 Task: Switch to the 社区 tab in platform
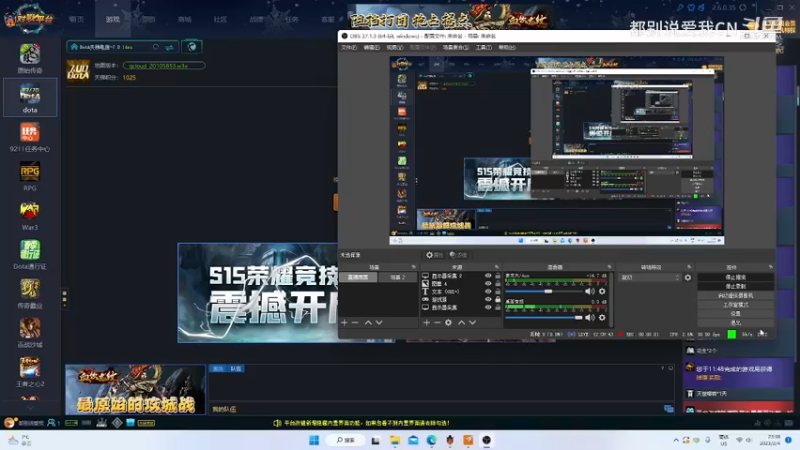tap(220, 19)
